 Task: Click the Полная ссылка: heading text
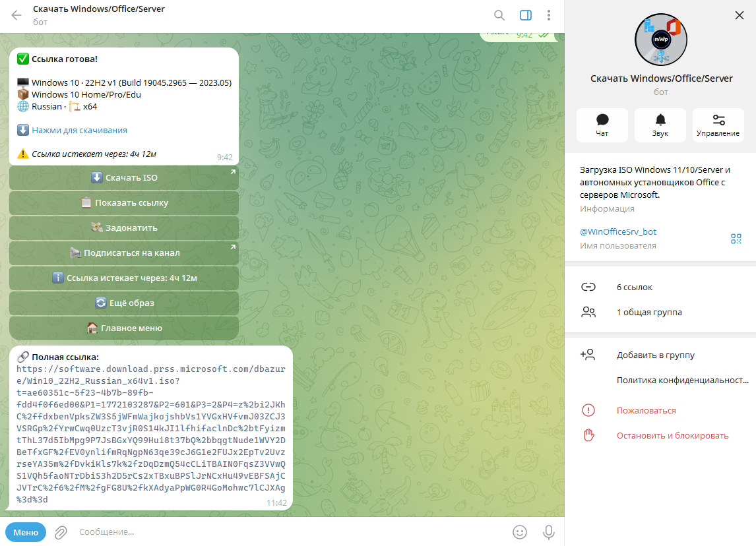point(65,357)
